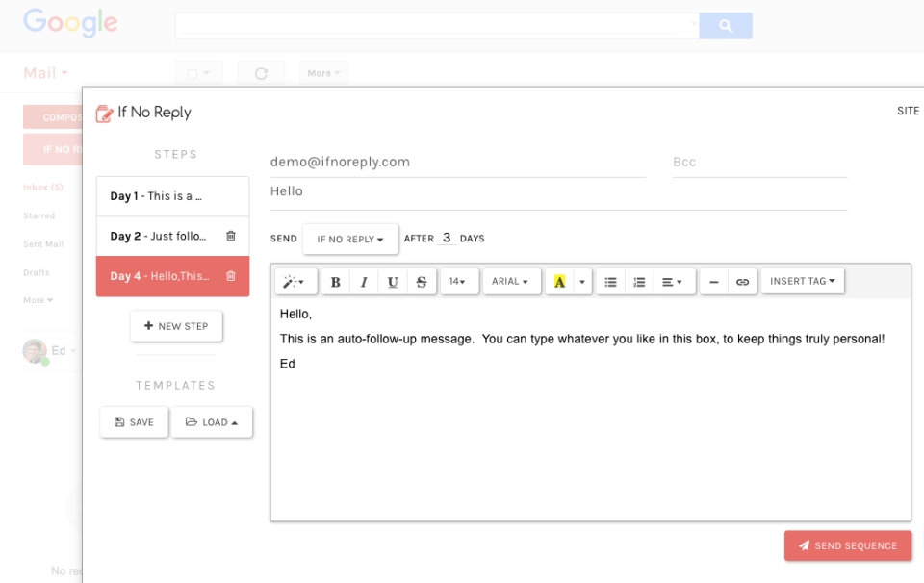Insert a hyperlink using link icon
The width and height of the screenshot is (924, 583).
pos(742,282)
